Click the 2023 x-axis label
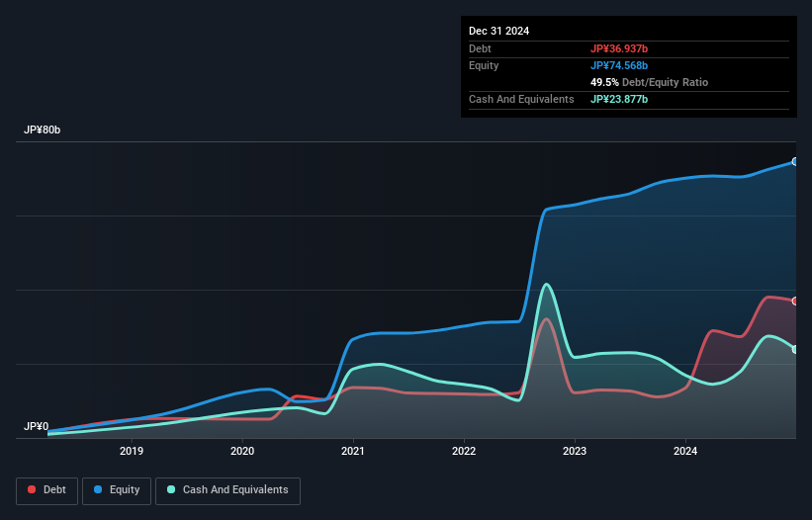Image resolution: width=812 pixels, height=520 pixels. [x=575, y=451]
